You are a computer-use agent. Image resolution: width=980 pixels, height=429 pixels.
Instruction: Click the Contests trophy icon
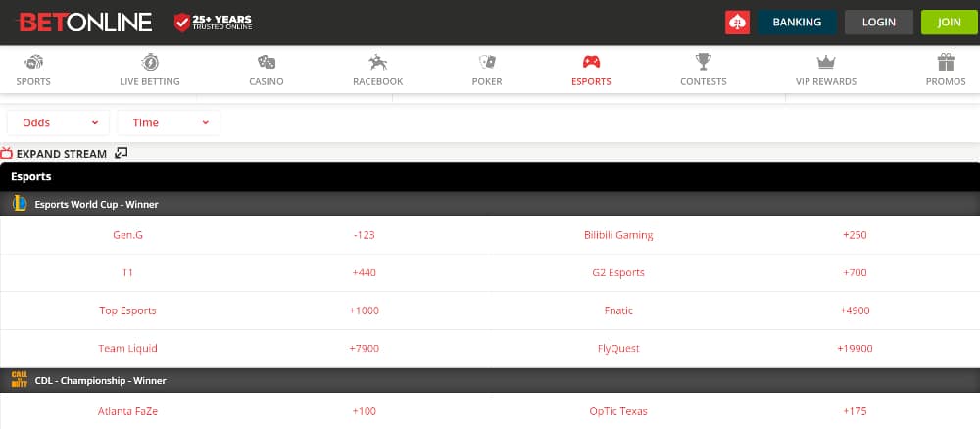tap(703, 62)
